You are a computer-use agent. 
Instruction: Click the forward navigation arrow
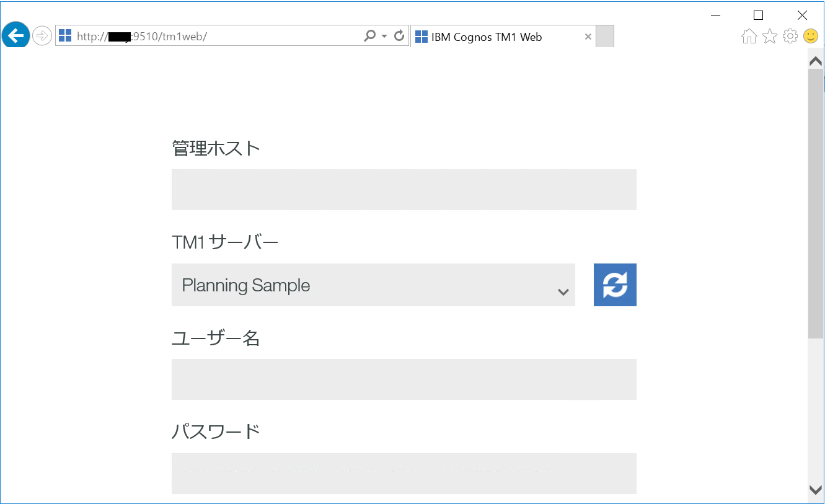42,35
